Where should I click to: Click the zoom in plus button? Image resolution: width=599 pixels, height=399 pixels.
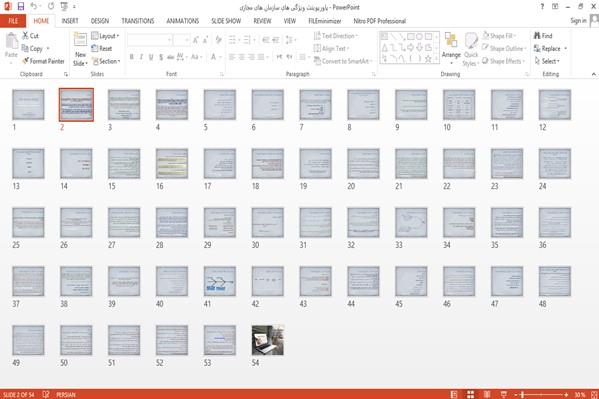566,394
